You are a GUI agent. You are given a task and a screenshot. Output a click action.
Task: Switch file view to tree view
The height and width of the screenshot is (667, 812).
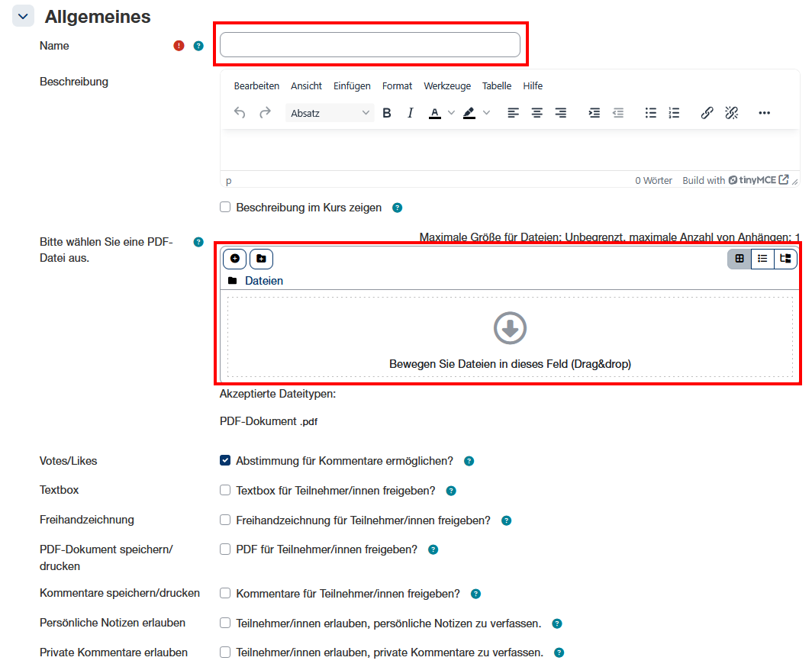785,259
